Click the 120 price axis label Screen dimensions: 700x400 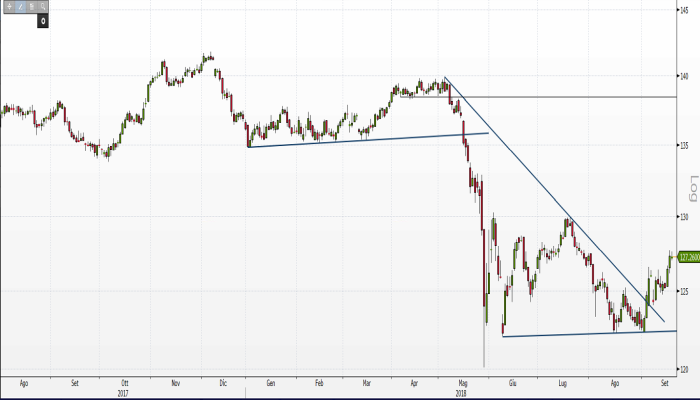(686, 369)
